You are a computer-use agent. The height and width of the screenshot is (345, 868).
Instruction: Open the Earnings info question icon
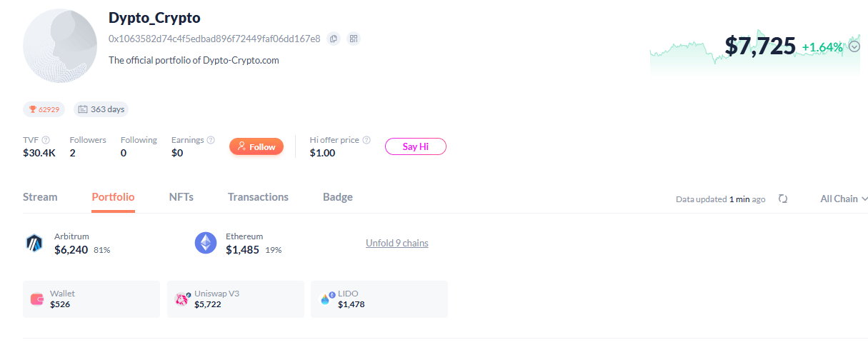[211, 140]
